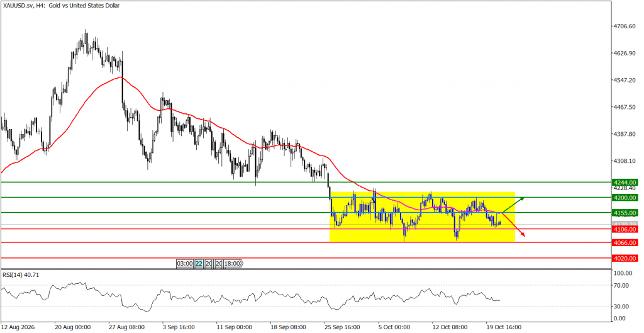This screenshot has width=644, height=333.
Task: Select the 03:00 news event marker
Action: pyautogui.click(x=185, y=264)
